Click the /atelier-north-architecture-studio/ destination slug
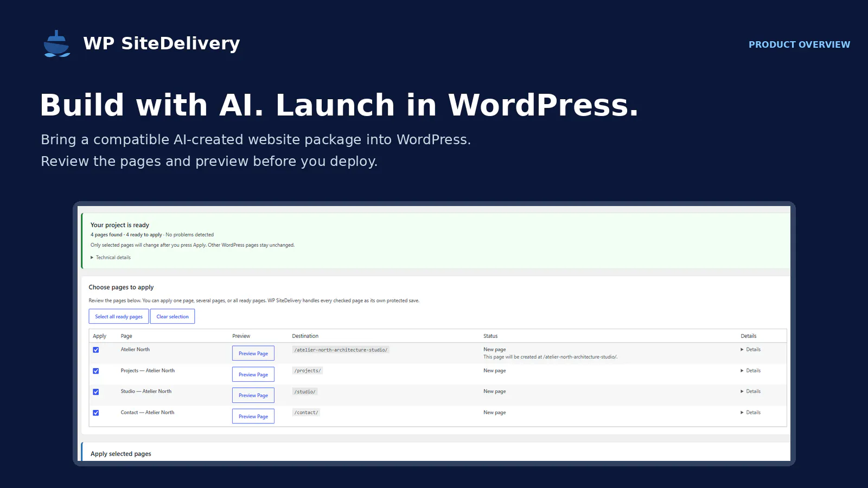The width and height of the screenshot is (868, 488). 341,350
